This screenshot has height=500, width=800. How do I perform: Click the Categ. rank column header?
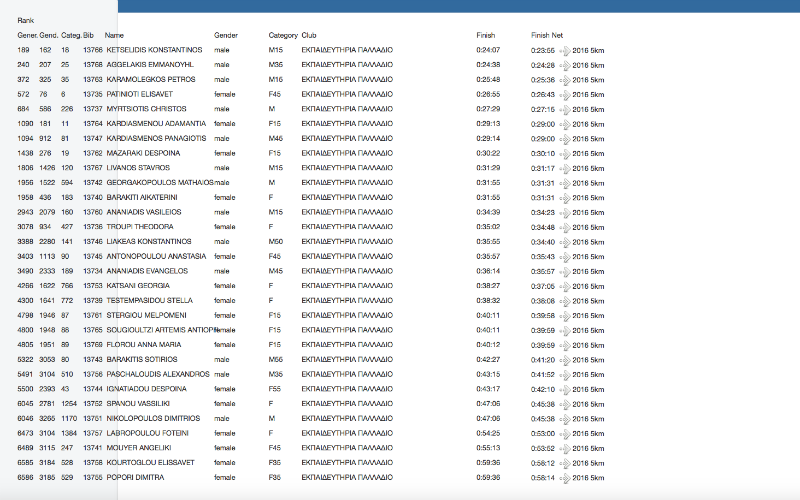[x=71, y=35]
